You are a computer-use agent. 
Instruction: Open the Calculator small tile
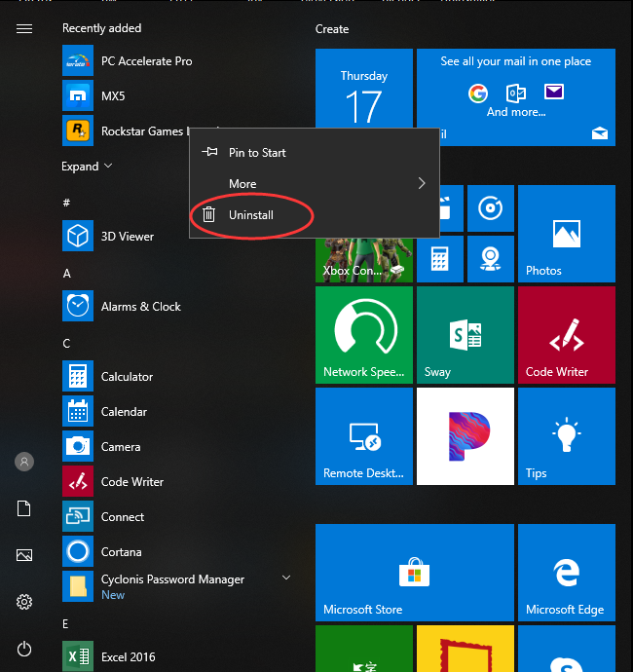[440, 259]
